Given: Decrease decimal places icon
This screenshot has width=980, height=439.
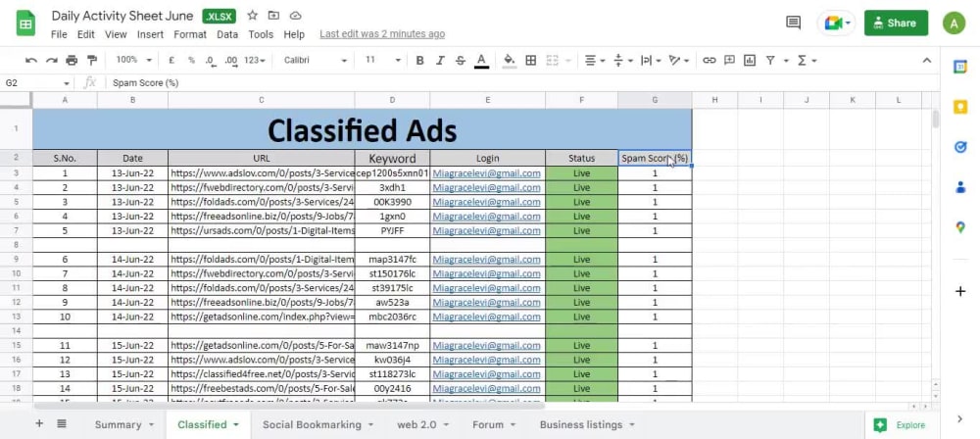Looking at the screenshot, I should click(x=210, y=61).
